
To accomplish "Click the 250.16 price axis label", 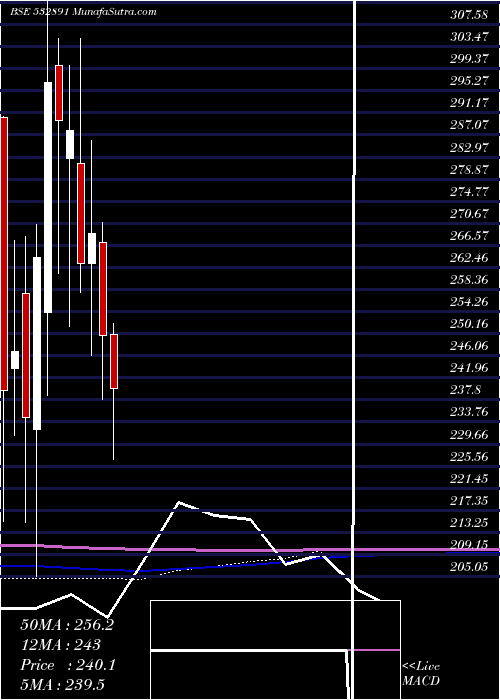I will (x=468, y=324).
